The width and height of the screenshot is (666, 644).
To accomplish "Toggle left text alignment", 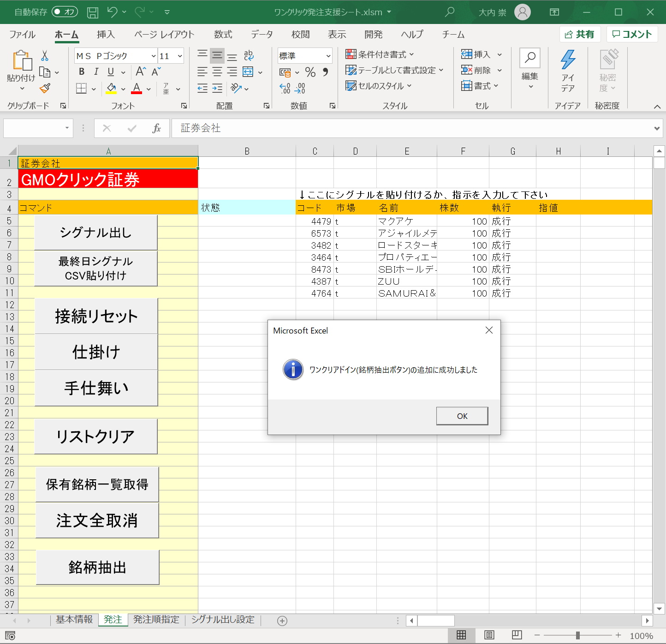I will click(x=202, y=72).
